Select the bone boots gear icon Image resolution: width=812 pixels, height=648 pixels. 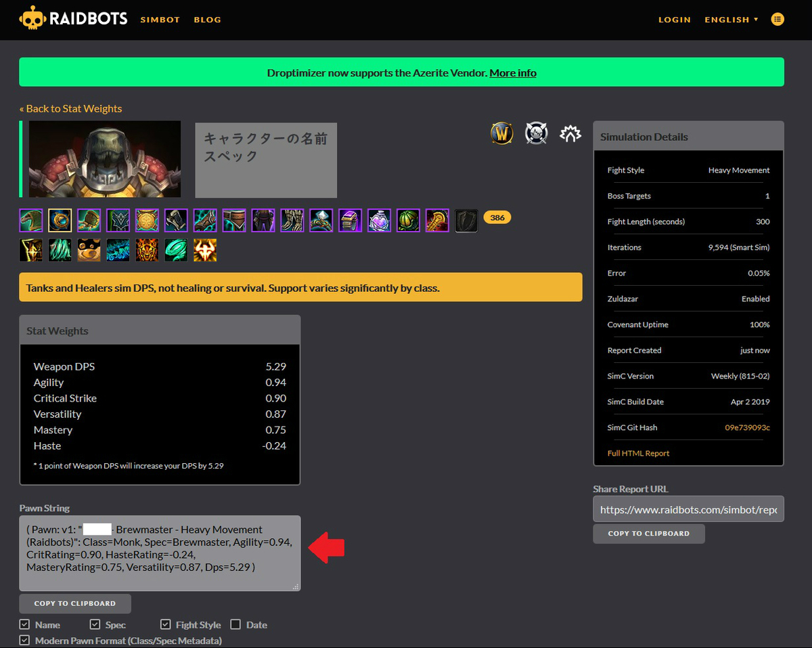[x=292, y=220]
